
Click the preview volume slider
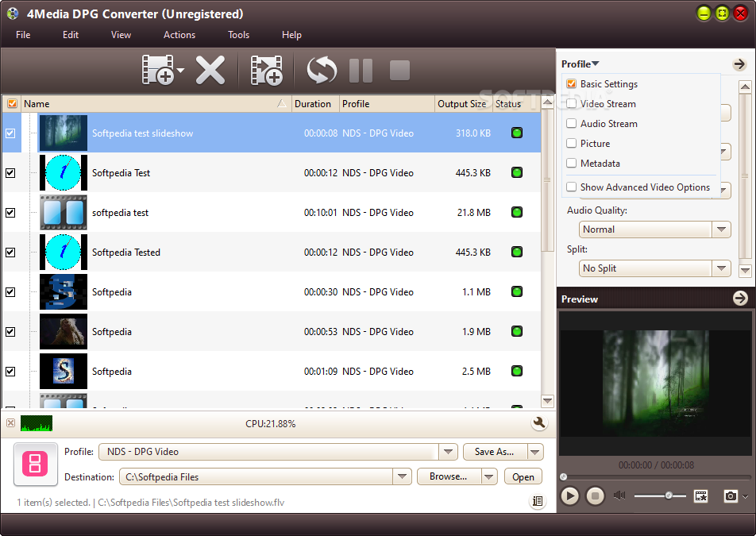(660, 496)
